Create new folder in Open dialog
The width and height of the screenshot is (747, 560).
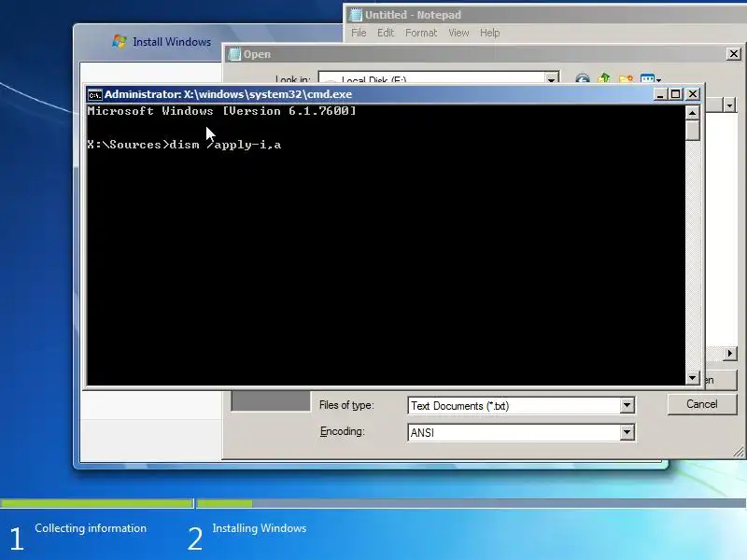pyautogui.click(x=626, y=78)
